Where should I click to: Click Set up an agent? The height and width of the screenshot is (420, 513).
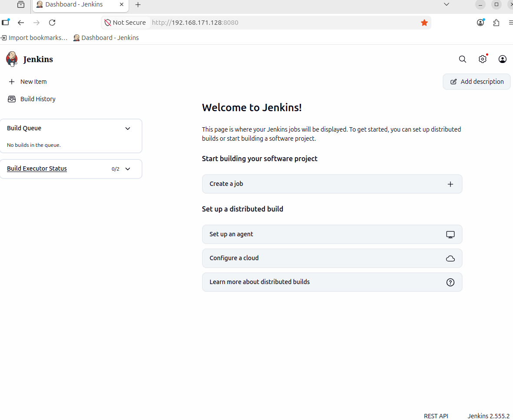coord(332,235)
